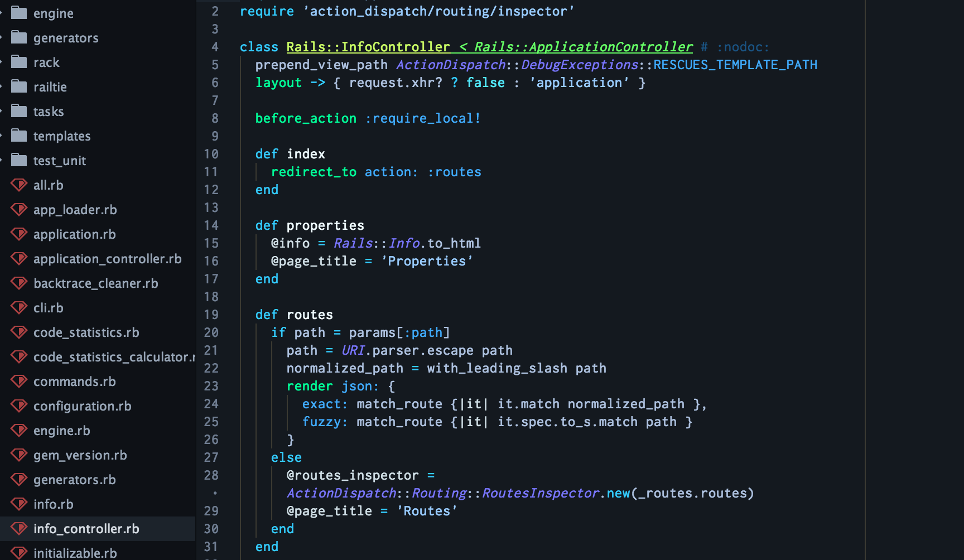Click the ruby icon beside cli.rb
This screenshot has height=560, width=964.
pos(19,307)
